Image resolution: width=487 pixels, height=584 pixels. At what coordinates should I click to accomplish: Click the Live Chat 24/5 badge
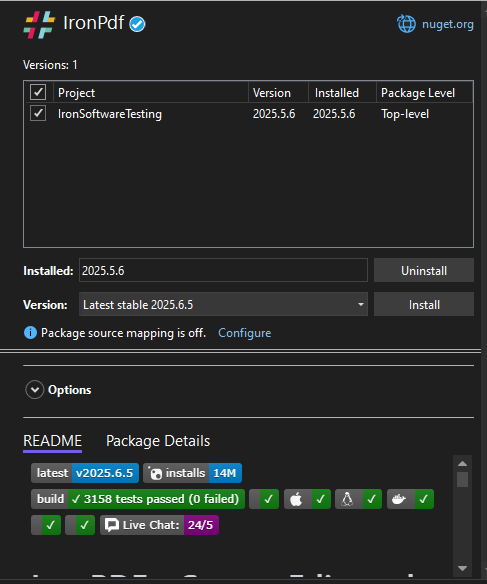(159, 525)
